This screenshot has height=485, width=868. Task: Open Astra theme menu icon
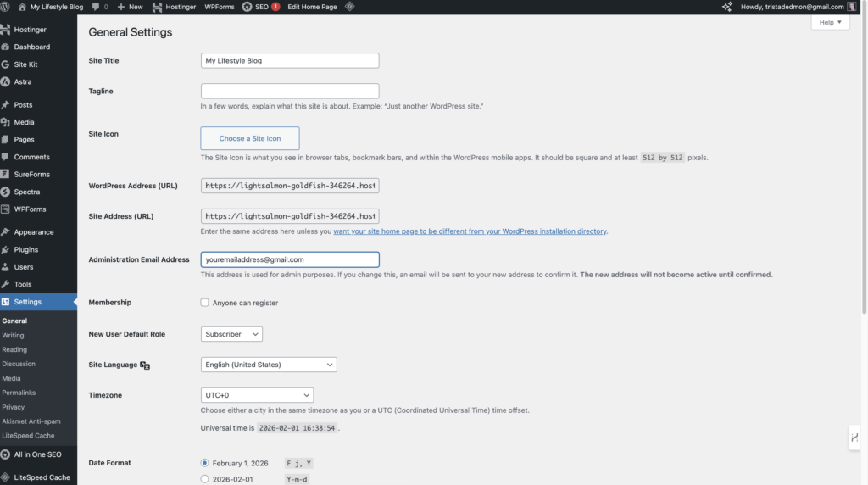coord(6,82)
